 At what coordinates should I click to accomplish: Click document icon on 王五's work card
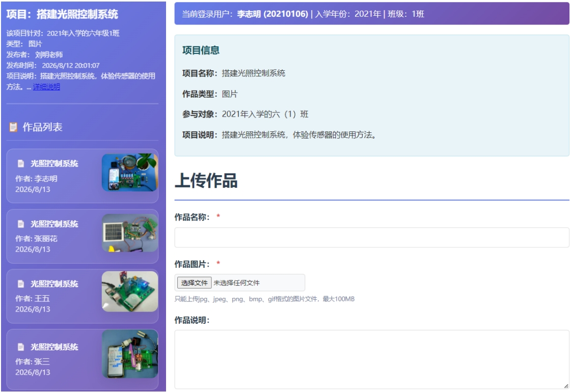21,284
